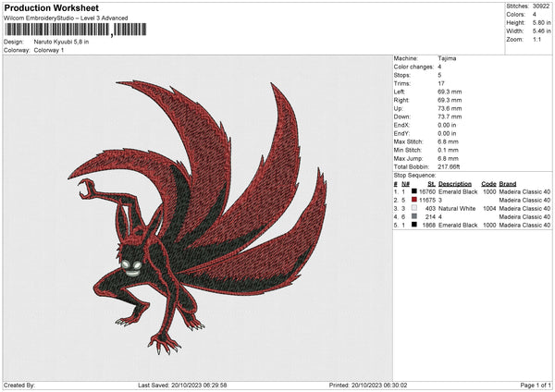Click the Stops value 5
Screen dimensions: 555x392
click(x=439, y=75)
